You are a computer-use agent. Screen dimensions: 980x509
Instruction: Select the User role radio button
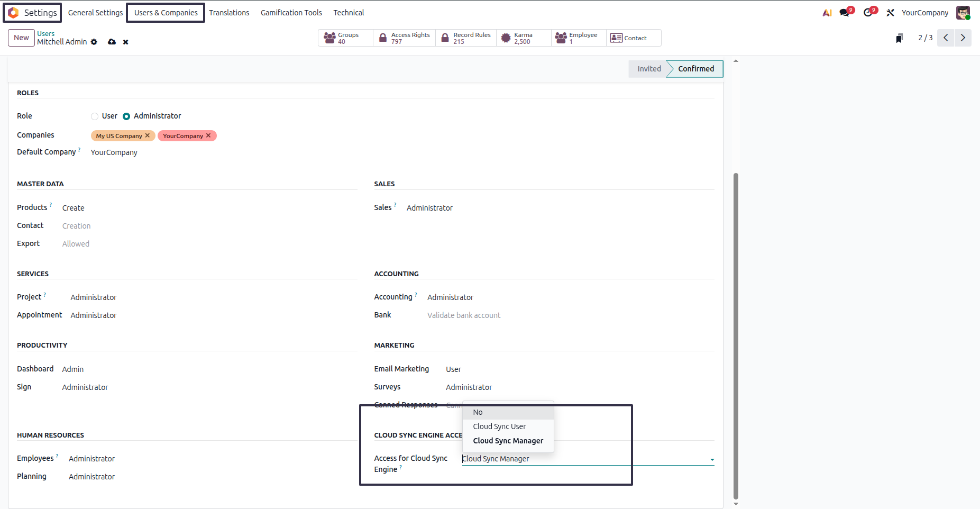point(95,116)
